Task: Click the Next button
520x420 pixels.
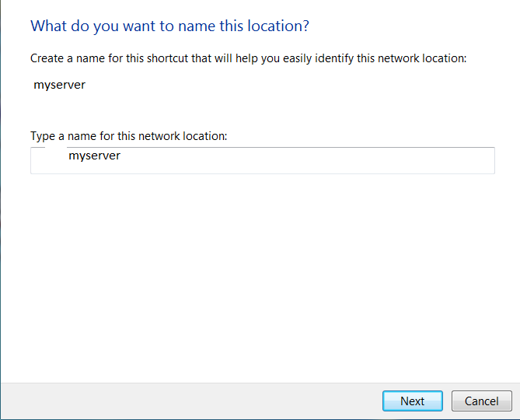Action: 412,401
